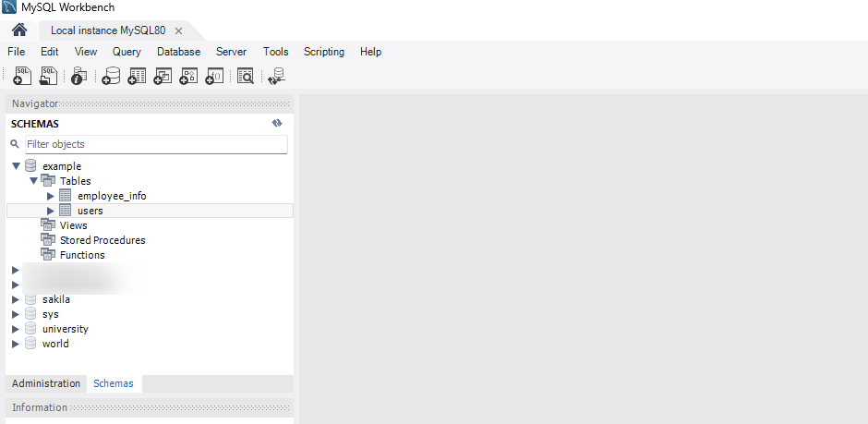Click the example schema database icon
Viewport: 868px width, 424px height.
30,165
